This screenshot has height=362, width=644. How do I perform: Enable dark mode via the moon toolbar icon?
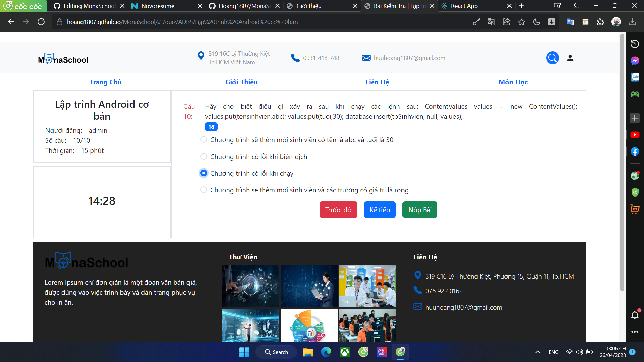click(x=537, y=22)
